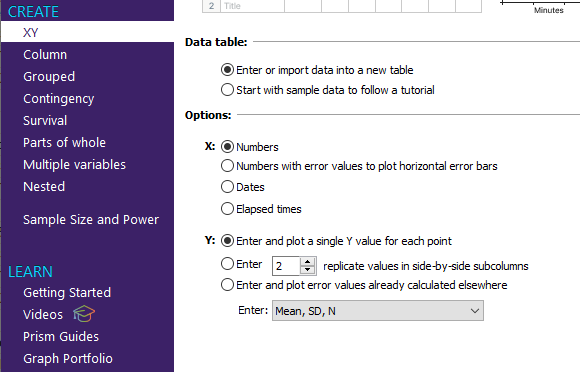Click the graduation cap icon beside Videos

pos(84,314)
